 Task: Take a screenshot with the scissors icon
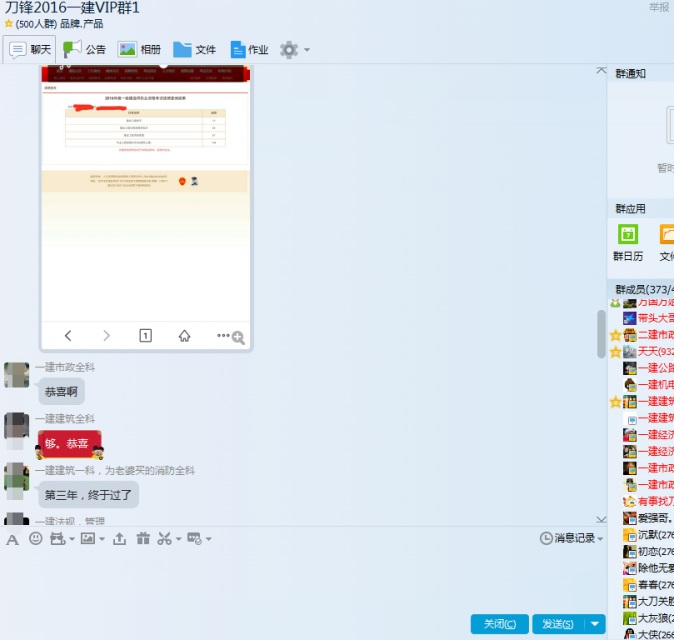click(165, 539)
